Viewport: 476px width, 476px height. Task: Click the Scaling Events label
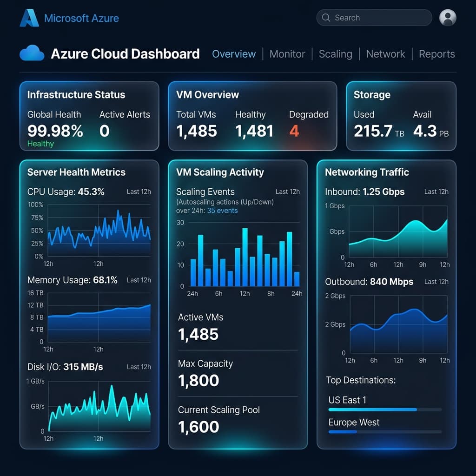205,192
